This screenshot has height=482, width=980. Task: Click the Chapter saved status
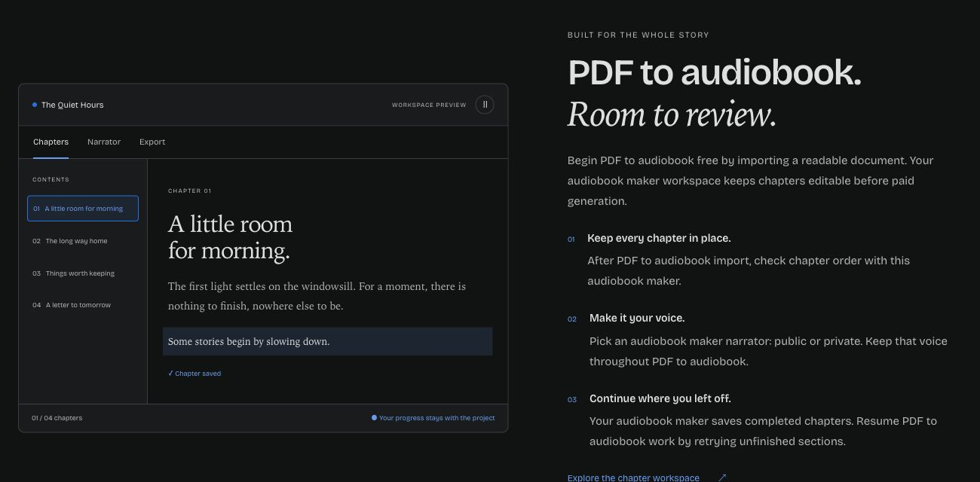pos(194,374)
